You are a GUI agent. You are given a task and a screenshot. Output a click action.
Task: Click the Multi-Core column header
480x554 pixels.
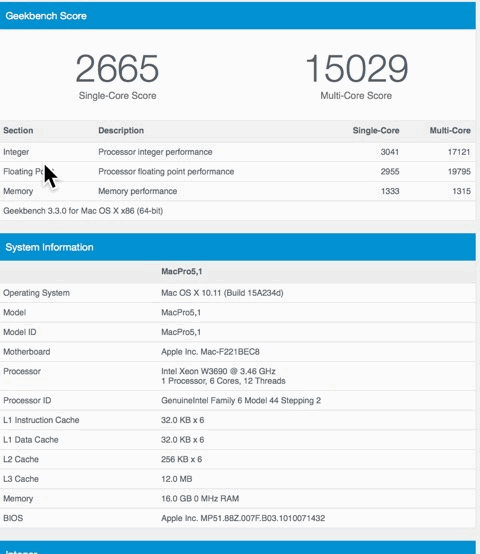[x=450, y=130]
